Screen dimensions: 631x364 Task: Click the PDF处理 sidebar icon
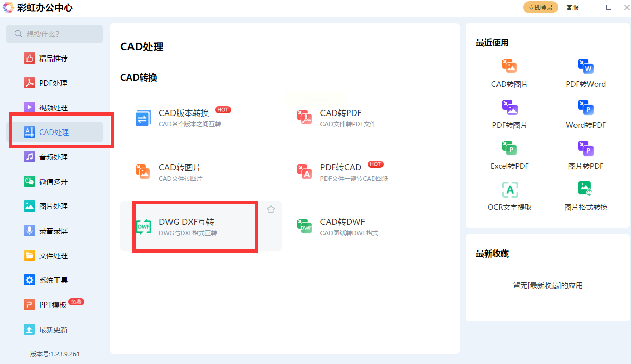point(29,83)
